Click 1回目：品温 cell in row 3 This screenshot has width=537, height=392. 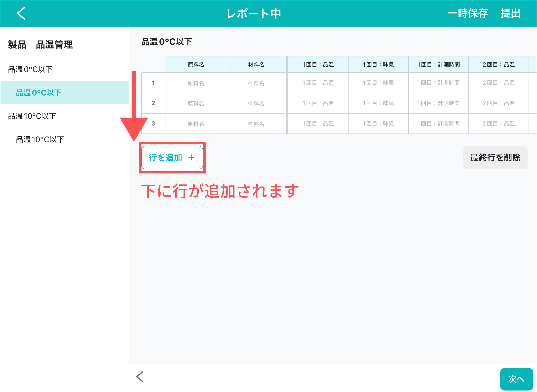(x=318, y=124)
